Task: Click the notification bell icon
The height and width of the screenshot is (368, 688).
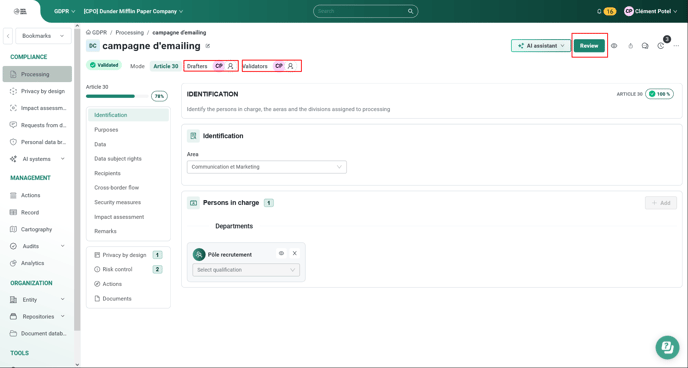Action: [599, 11]
